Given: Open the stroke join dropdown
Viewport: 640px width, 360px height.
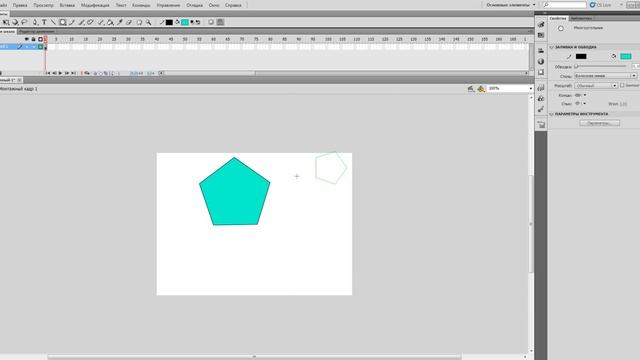Looking at the screenshot, I should coord(580,104).
